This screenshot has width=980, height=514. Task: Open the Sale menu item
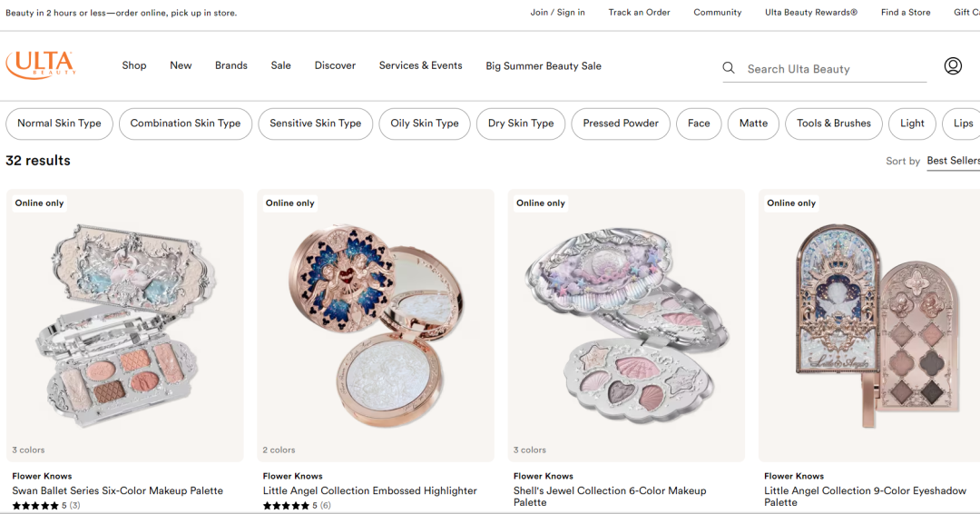tap(280, 65)
